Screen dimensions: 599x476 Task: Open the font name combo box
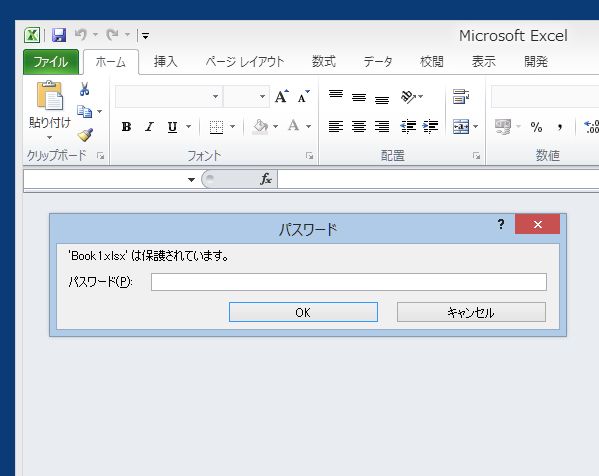pyautogui.click(x=168, y=96)
